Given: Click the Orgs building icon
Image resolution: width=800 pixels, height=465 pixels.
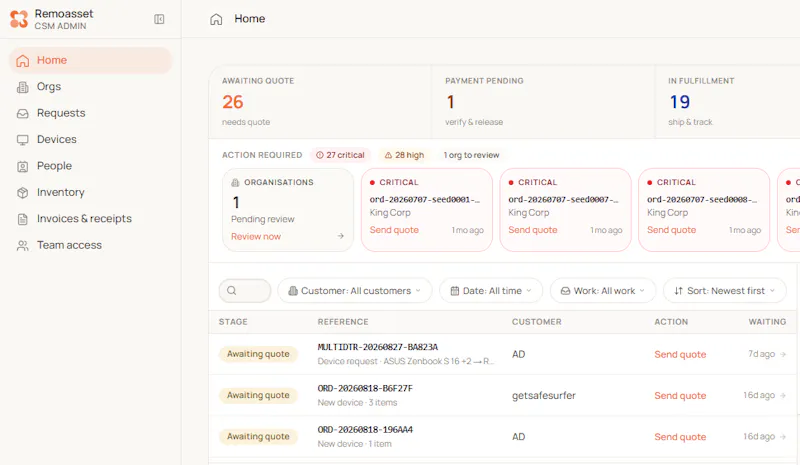Looking at the screenshot, I should [22, 87].
